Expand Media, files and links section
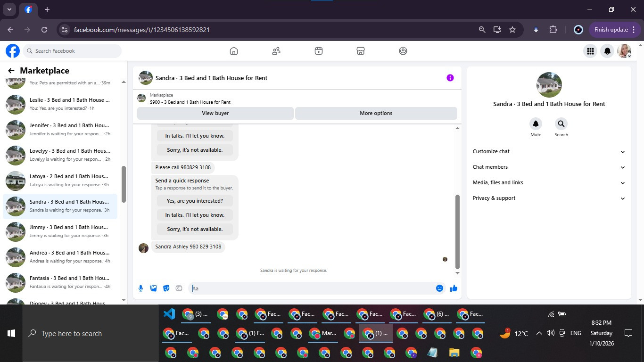This screenshot has height=362, width=644. (549, 183)
